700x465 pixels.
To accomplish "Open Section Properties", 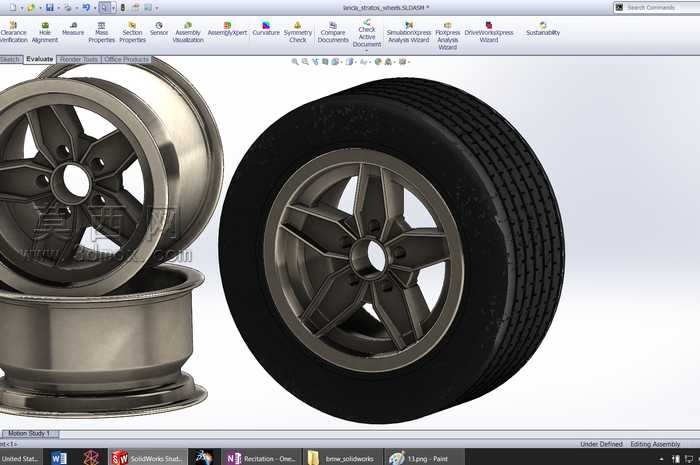I will pyautogui.click(x=132, y=32).
